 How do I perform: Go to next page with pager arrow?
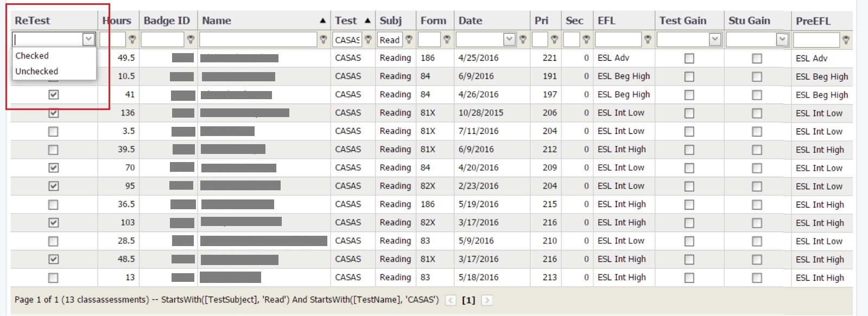[x=486, y=300]
